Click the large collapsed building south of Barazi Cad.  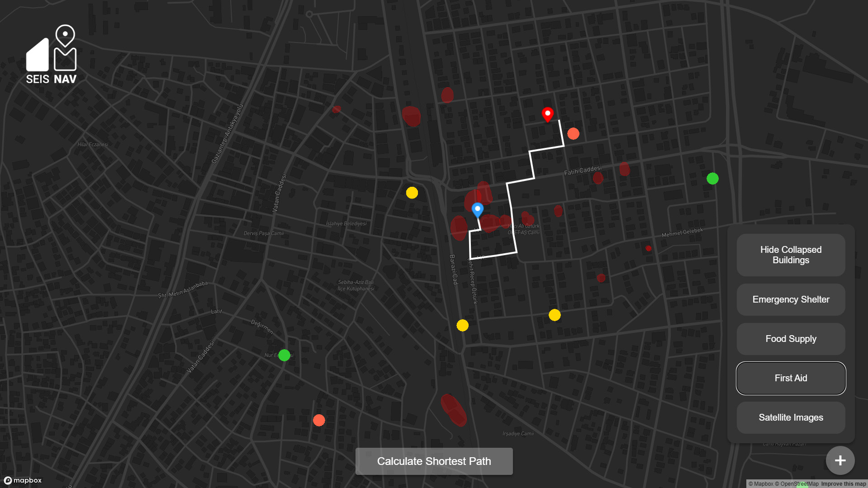tap(454, 410)
